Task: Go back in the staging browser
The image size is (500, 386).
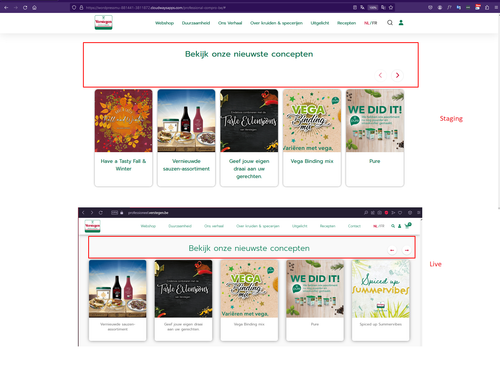Action: [6, 7]
